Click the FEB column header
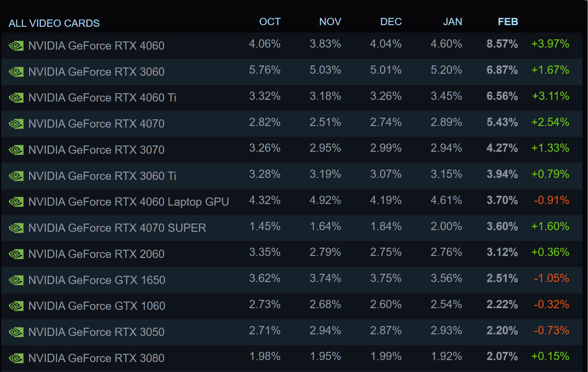588x372 pixels. coord(508,22)
